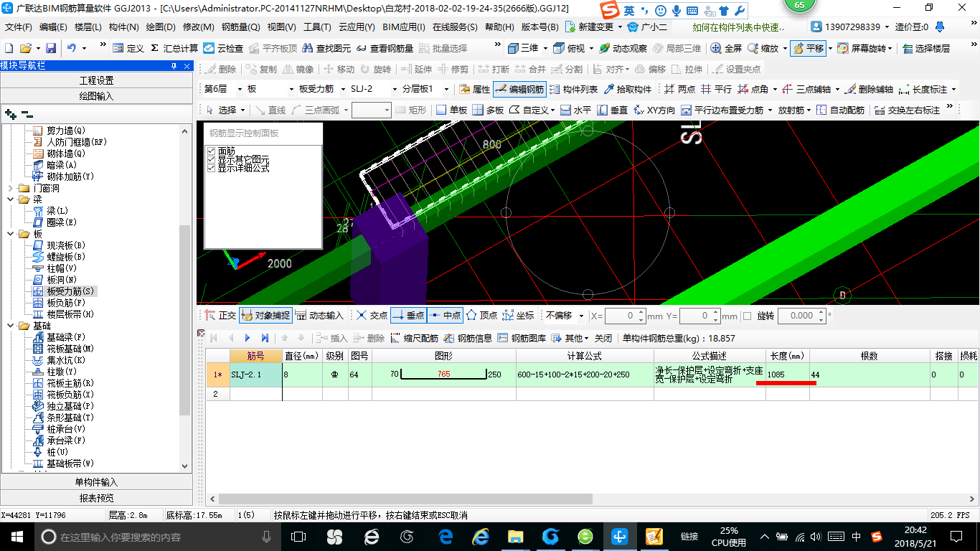
Task: Run 自动配筋 auto reinforcement
Action: (840, 110)
